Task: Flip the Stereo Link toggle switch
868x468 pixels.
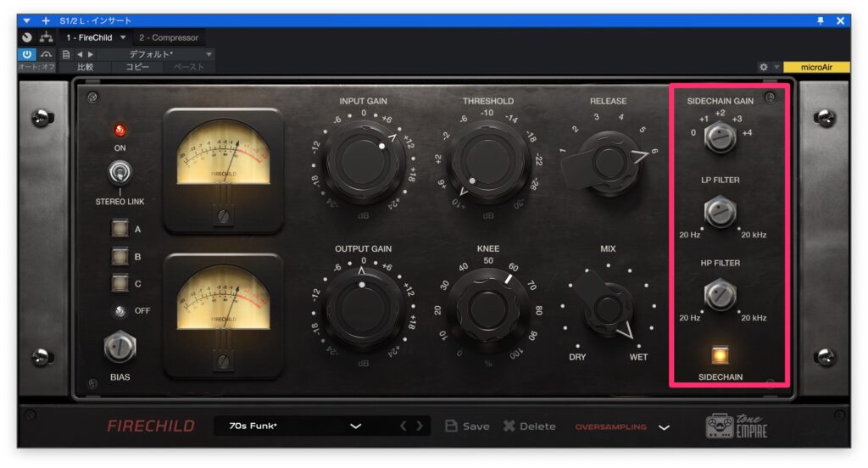Action: [120, 174]
